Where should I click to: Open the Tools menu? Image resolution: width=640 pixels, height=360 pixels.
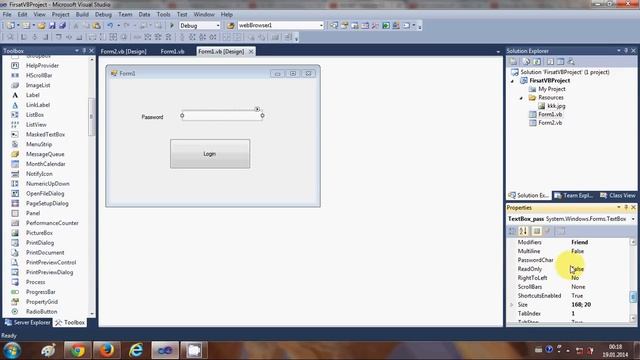[163, 14]
